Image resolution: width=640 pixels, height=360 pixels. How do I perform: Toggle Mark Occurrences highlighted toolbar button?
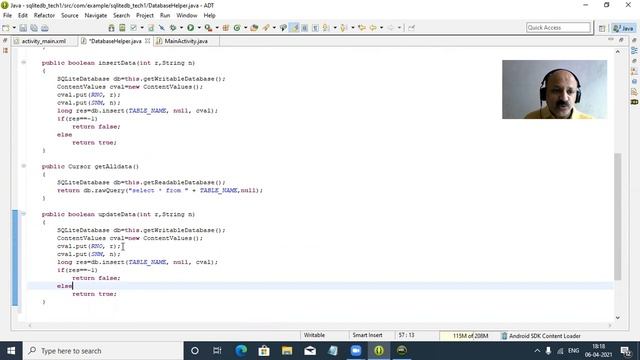coord(295,28)
